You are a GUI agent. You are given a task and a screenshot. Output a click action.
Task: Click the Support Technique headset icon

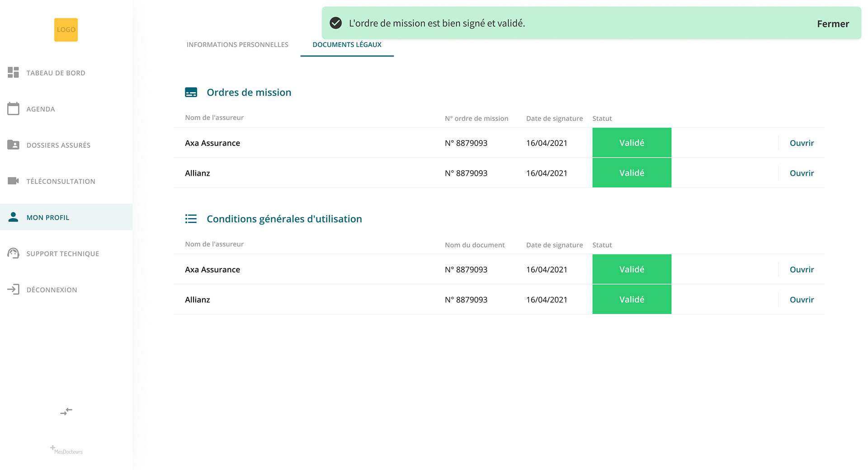13,253
